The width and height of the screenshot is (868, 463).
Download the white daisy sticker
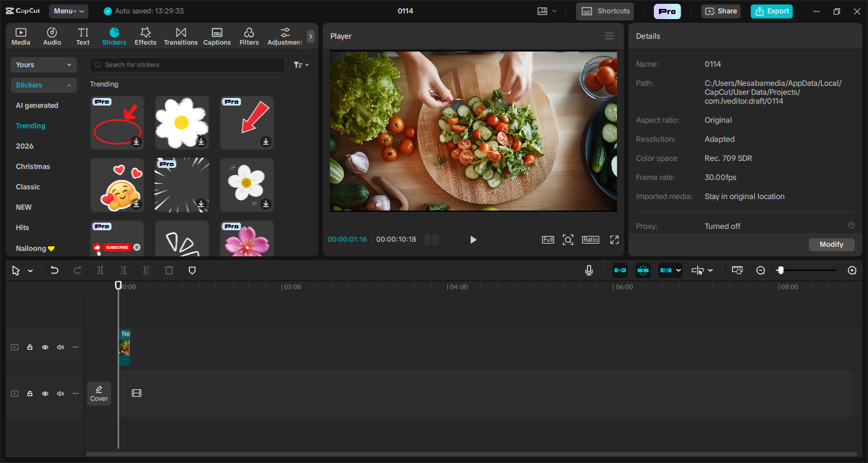click(201, 141)
